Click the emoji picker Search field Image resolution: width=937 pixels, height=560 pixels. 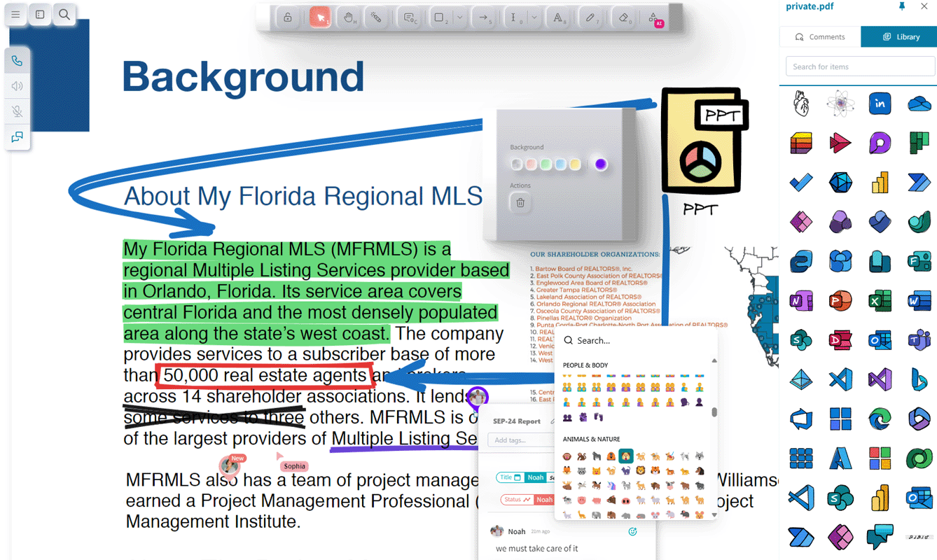tap(637, 341)
